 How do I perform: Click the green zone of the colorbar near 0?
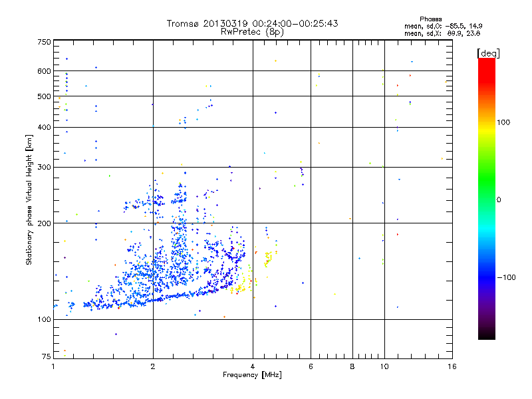click(487, 200)
